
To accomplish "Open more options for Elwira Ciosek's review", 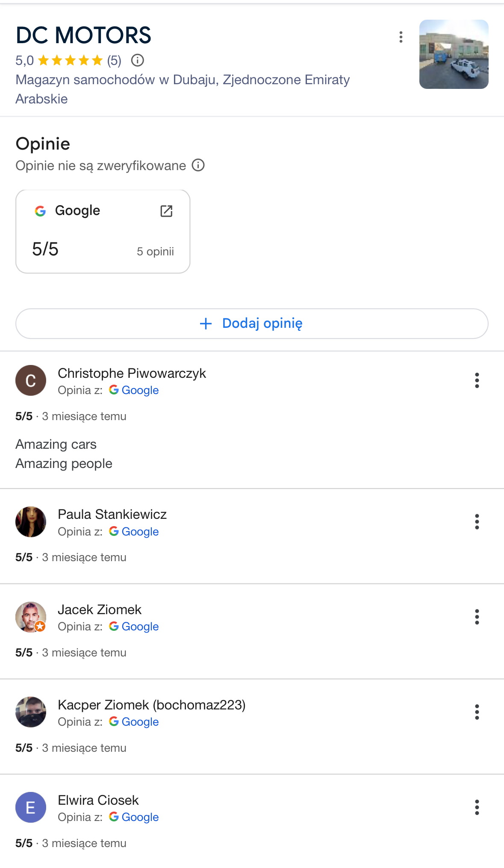I will [x=477, y=807].
